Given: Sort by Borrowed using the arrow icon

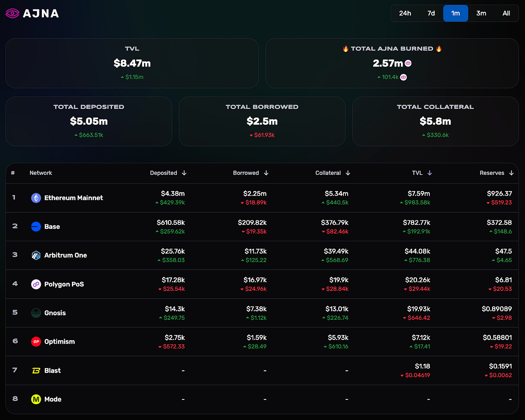Looking at the screenshot, I should click(x=266, y=173).
